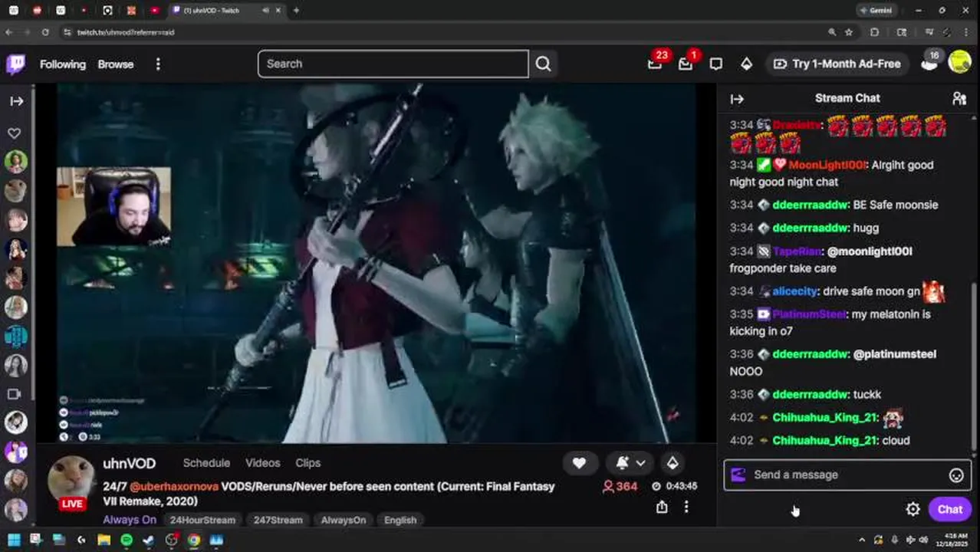The width and height of the screenshot is (980, 552).
Task: Open a new browser tab with plus
Action: [x=296, y=11]
